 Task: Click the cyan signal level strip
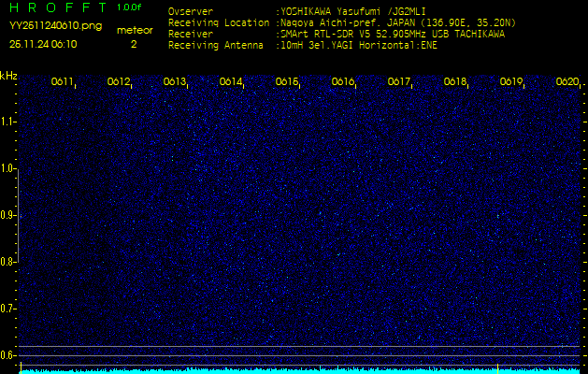pyautogui.click(x=299, y=370)
